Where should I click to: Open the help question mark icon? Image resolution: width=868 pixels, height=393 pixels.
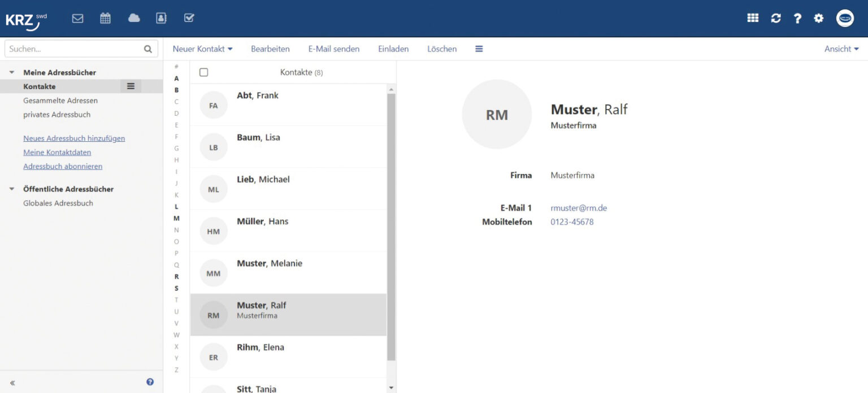[x=797, y=18]
